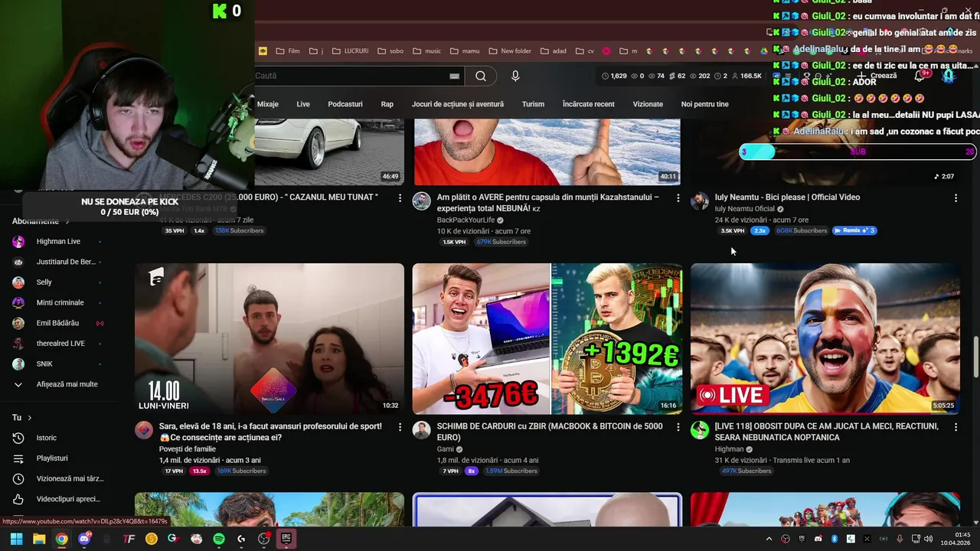Play LIVE 118 Highman stream thumbnail
This screenshot has width=980, height=551.
tap(825, 339)
